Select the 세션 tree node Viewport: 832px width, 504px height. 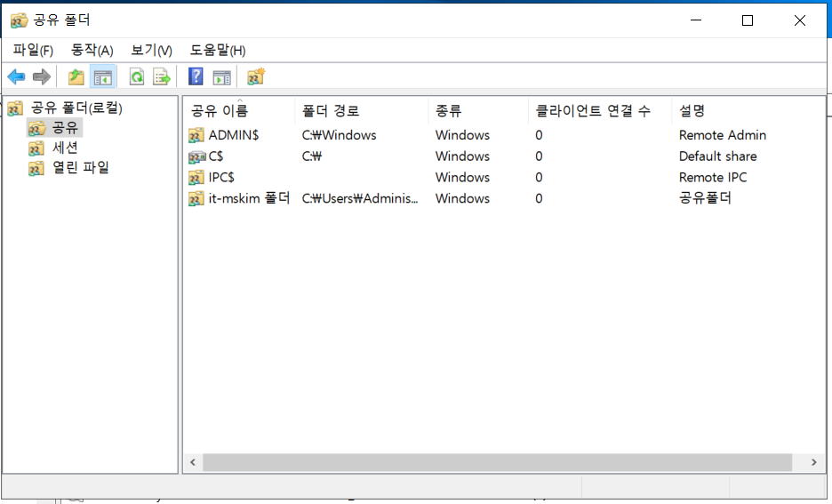(65, 148)
